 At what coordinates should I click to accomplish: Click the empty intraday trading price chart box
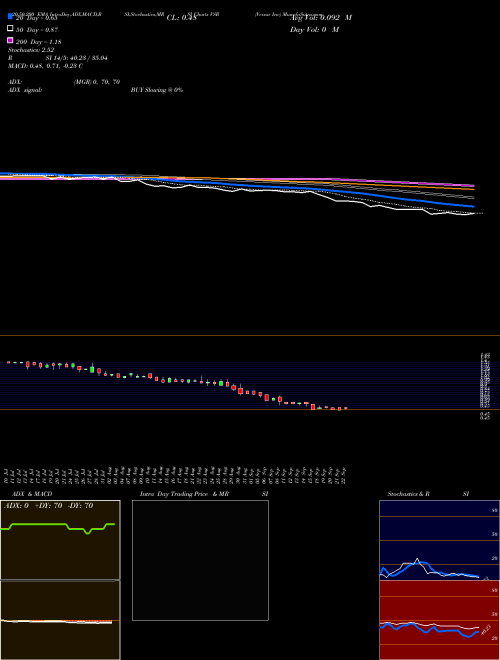(x=200, y=560)
